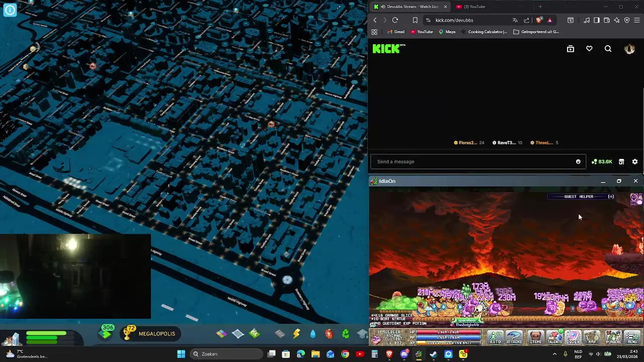Open the Brave Wallet icon
644x362 pixels.
(606, 20)
